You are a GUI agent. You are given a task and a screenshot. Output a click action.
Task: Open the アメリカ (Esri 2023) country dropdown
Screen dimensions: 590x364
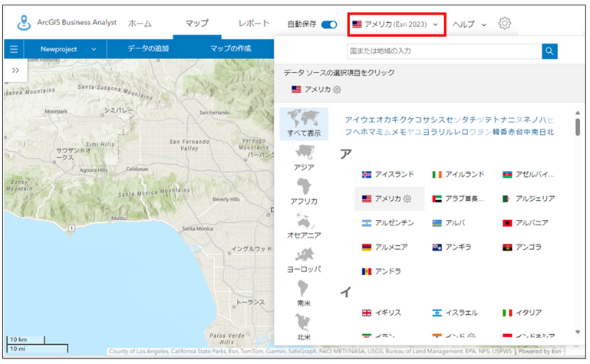(396, 25)
